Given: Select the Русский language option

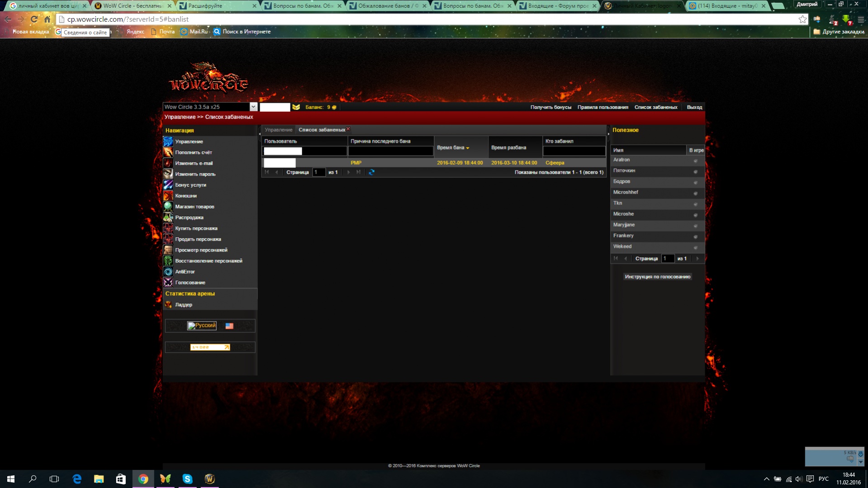Looking at the screenshot, I should tap(202, 326).
